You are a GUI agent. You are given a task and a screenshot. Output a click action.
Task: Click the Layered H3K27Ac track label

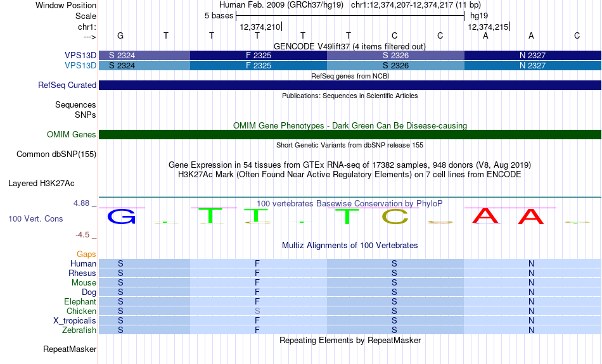click(41, 184)
